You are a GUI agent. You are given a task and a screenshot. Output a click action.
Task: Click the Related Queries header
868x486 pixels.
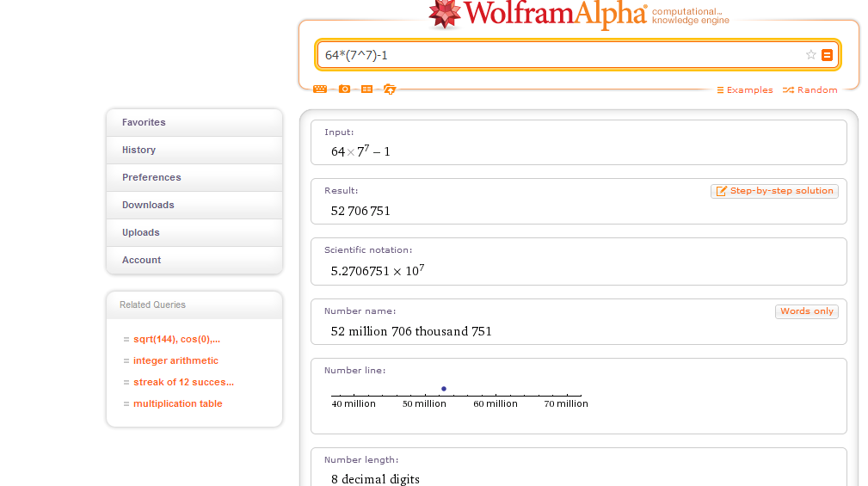pos(152,305)
